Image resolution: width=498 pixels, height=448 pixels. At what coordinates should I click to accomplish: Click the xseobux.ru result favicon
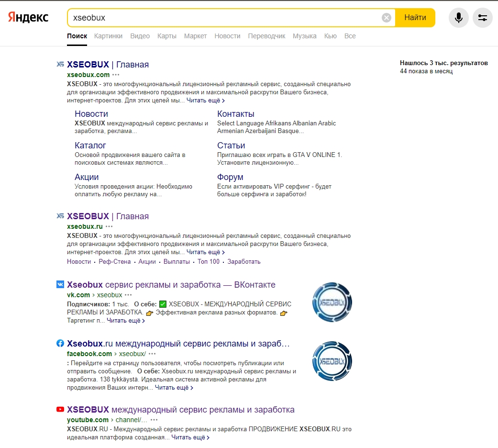(60, 216)
